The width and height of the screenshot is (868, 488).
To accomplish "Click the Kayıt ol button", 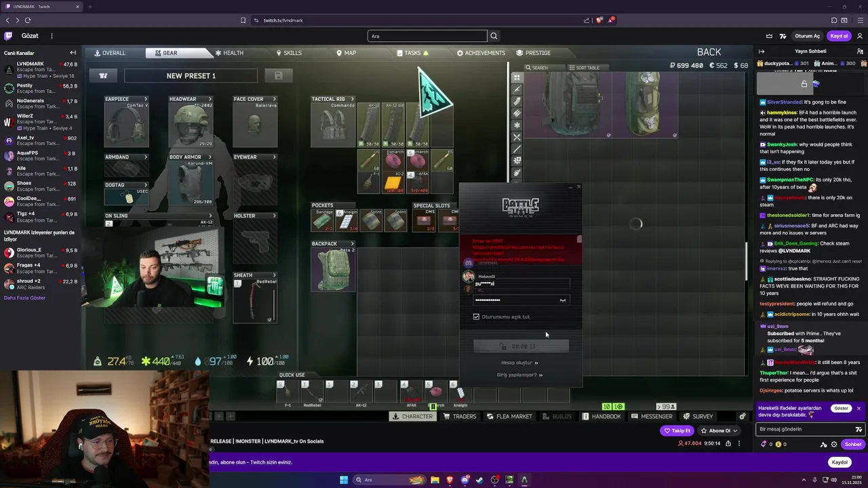I will (839, 36).
